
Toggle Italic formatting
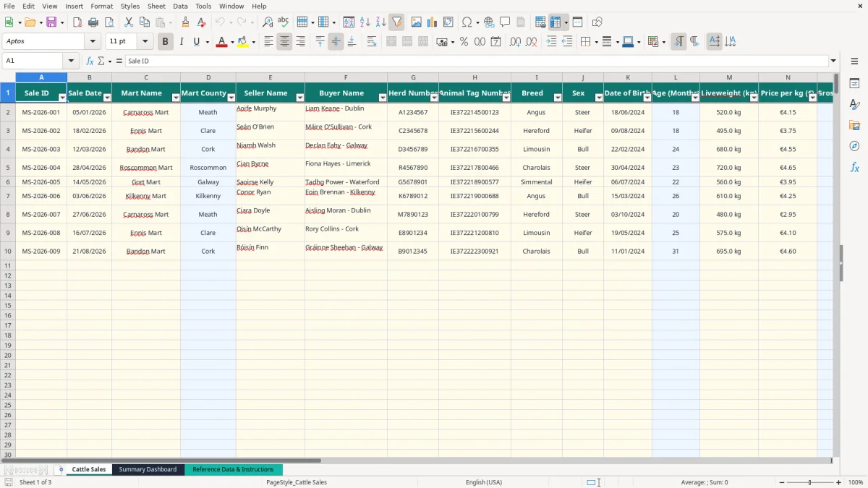point(181,42)
